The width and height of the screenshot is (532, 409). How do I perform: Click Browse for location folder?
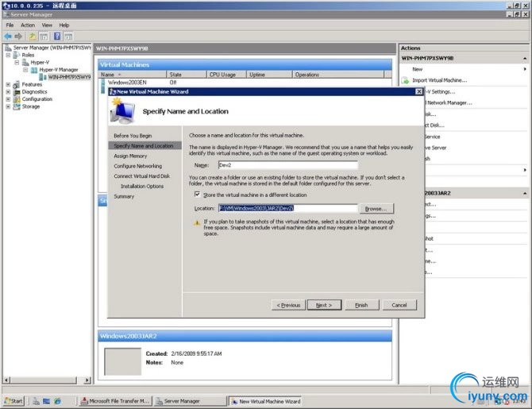pos(376,209)
